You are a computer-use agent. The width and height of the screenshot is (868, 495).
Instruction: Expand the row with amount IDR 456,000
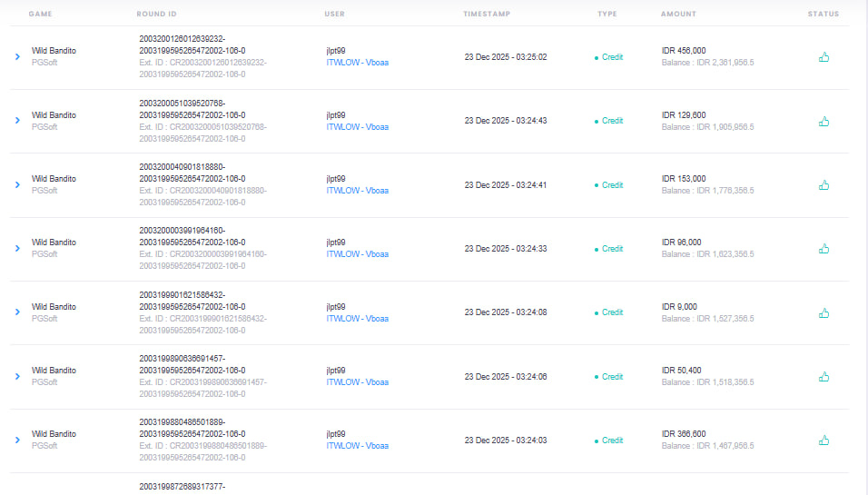pyautogui.click(x=18, y=56)
